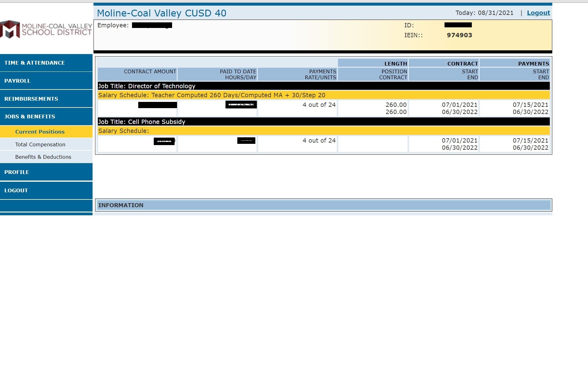Open Total Compensation page
The height and width of the screenshot is (370, 588).
(x=40, y=144)
